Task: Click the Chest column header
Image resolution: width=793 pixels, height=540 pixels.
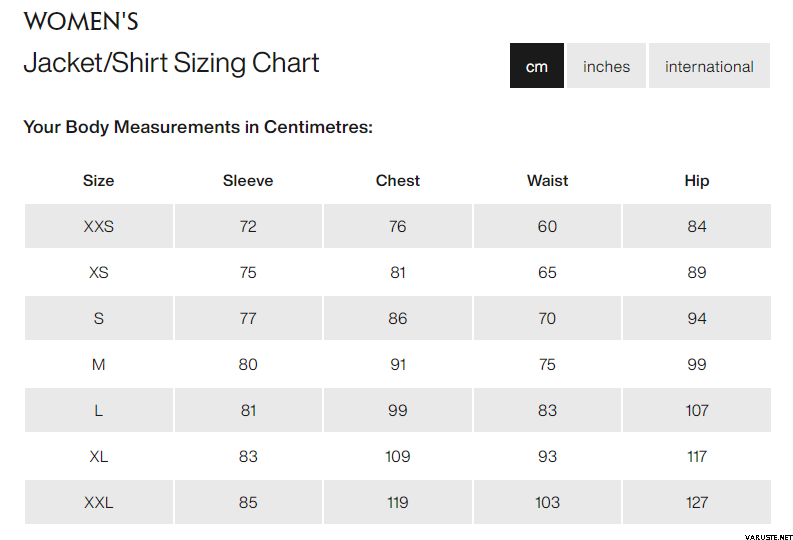Action: click(398, 181)
